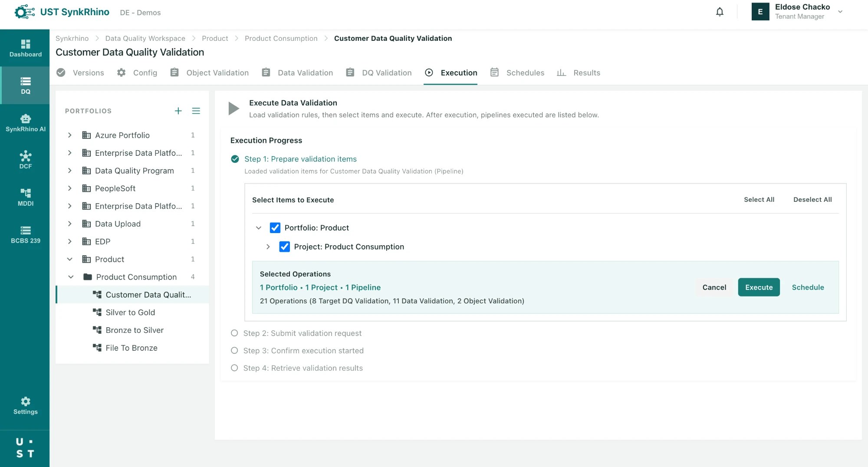Open the DCF sidebar module
This screenshot has height=467, width=868.
point(25,160)
